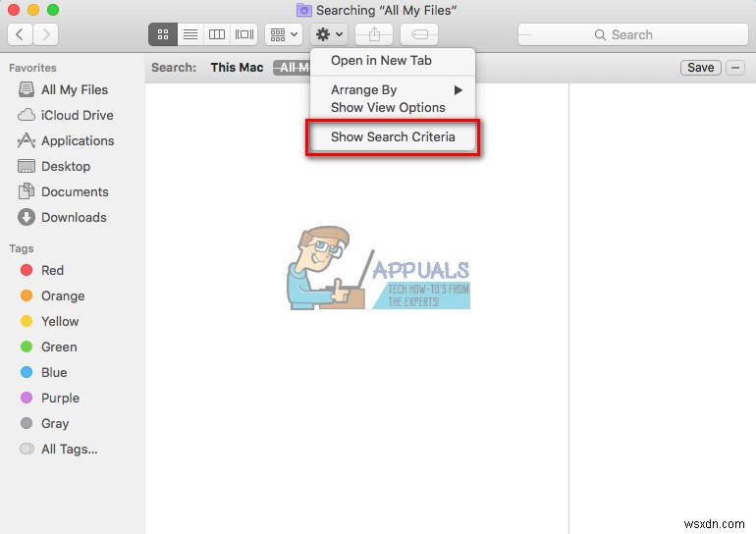Open the gear Action menu
The image size is (756, 534).
(329, 34)
